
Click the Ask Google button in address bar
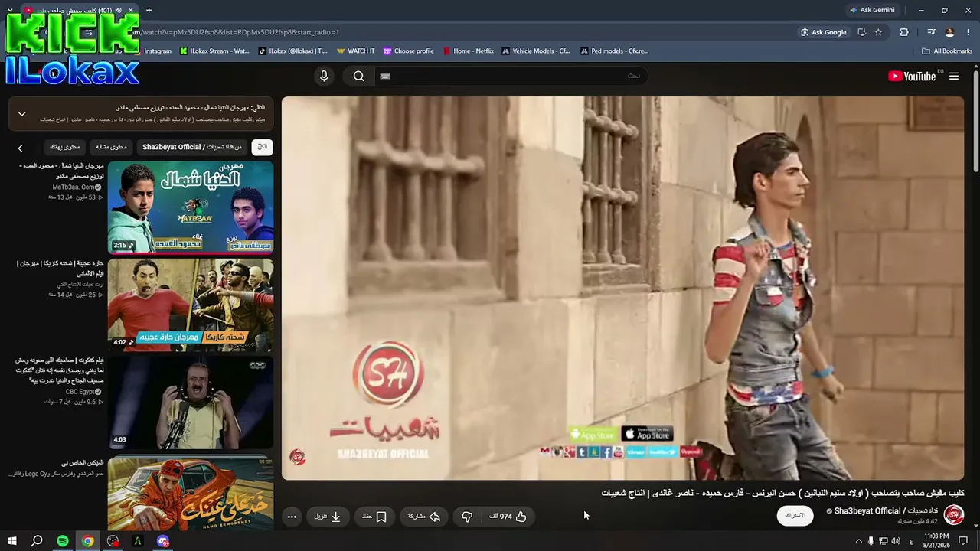pos(824,32)
